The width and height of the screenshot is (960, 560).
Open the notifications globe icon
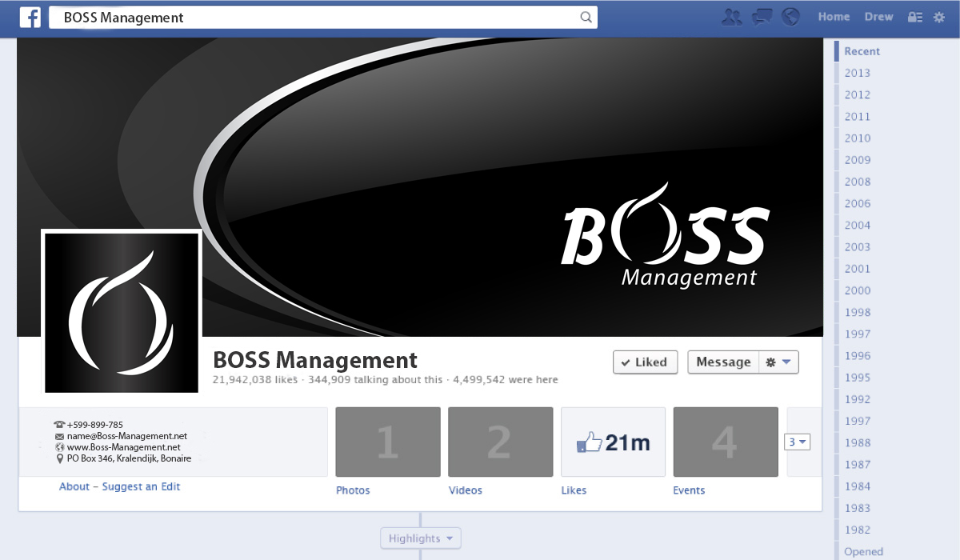click(x=790, y=17)
